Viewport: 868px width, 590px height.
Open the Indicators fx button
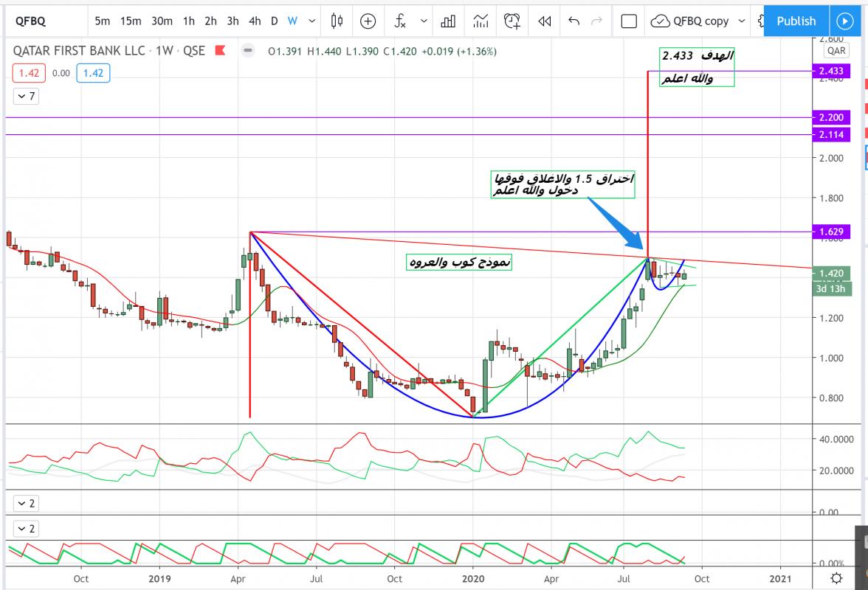tap(401, 21)
